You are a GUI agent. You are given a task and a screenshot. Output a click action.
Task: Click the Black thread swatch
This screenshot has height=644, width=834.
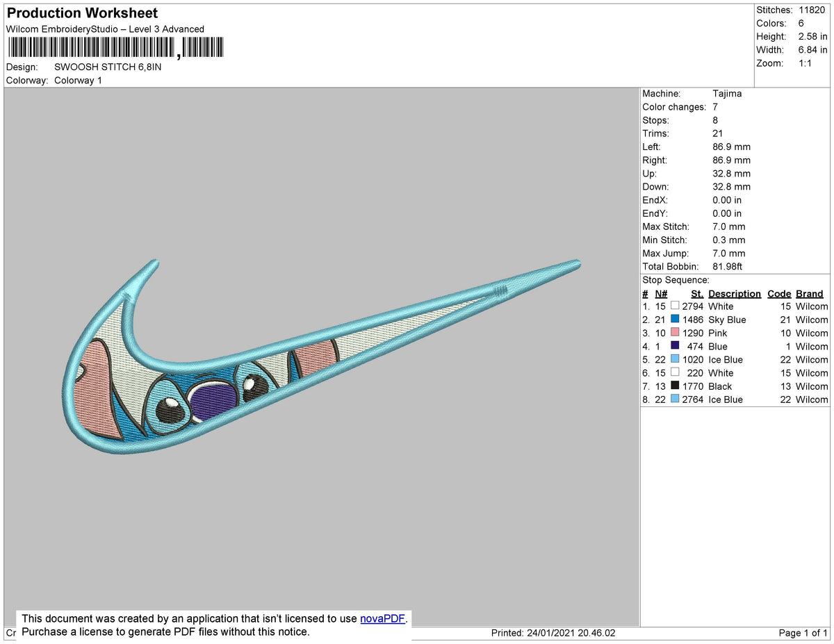click(674, 386)
